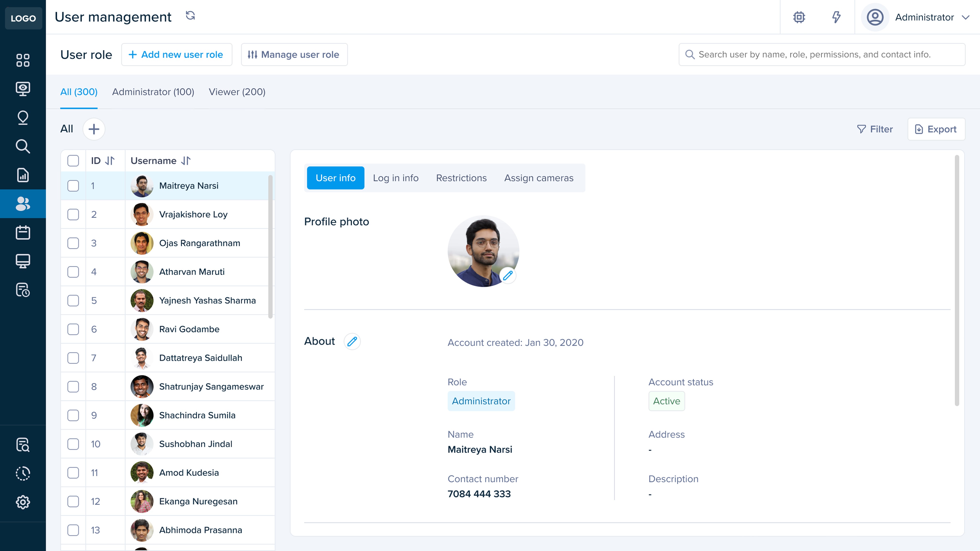Viewport: 980px width, 551px height.
Task: Open the dashboard grid icon in sidebar
Action: point(23,60)
